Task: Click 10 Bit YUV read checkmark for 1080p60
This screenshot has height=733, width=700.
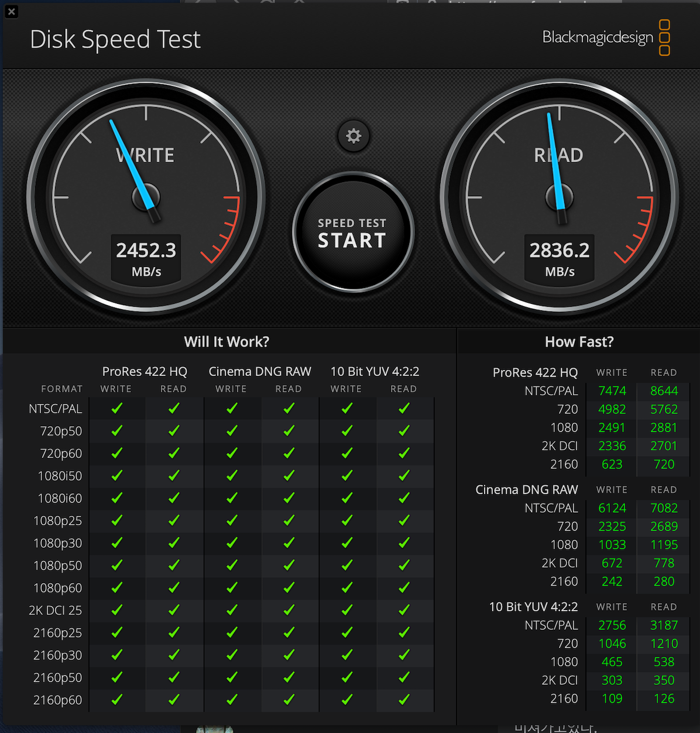Action: click(x=404, y=588)
